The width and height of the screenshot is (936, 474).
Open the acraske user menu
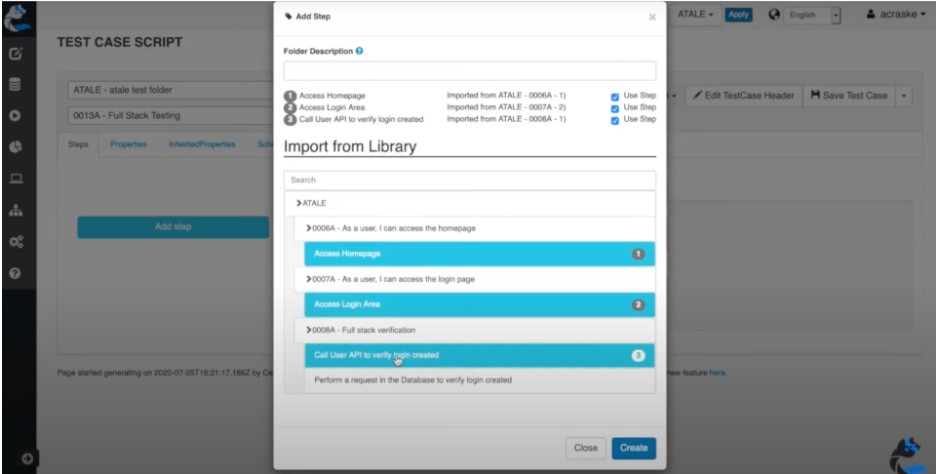pos(895,15)
